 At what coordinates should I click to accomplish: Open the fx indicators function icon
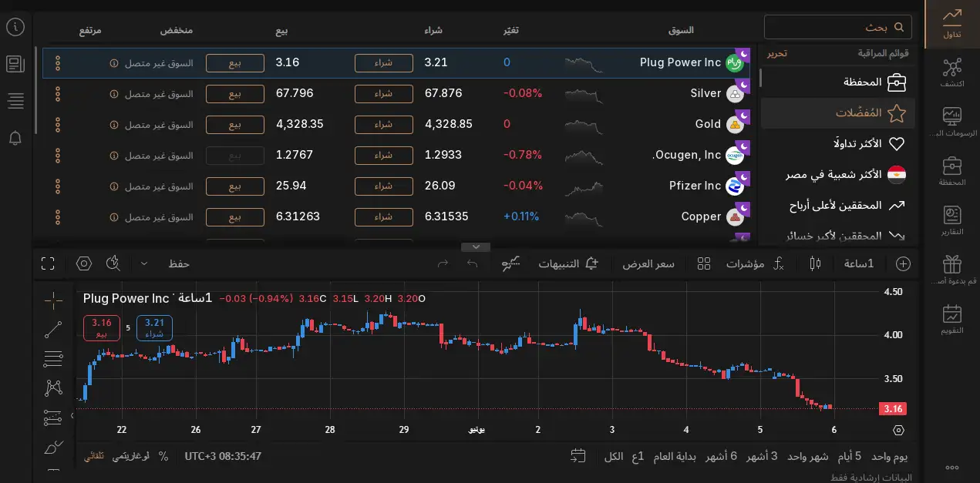click(x=778, y=263)
